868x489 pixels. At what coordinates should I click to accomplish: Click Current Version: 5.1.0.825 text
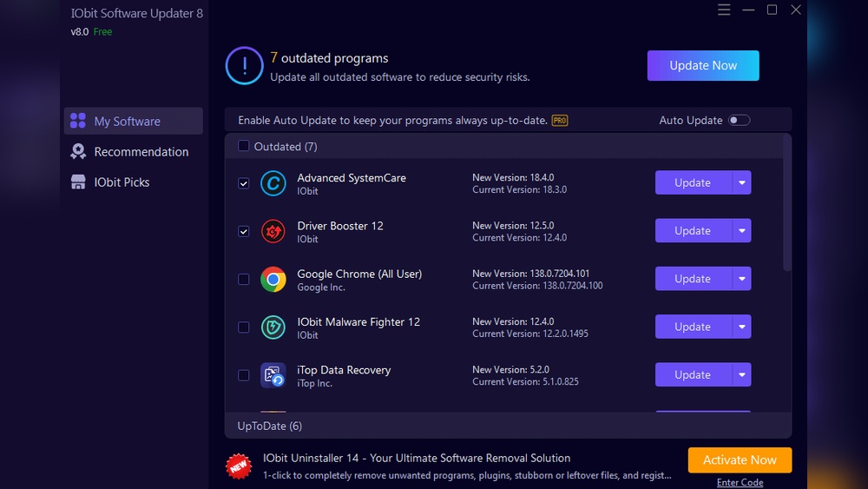525,381
